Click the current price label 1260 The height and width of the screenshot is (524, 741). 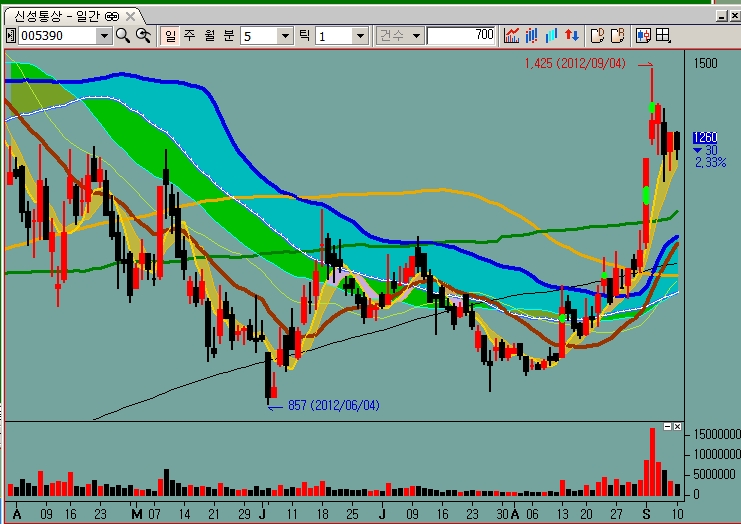coord(705,137)
